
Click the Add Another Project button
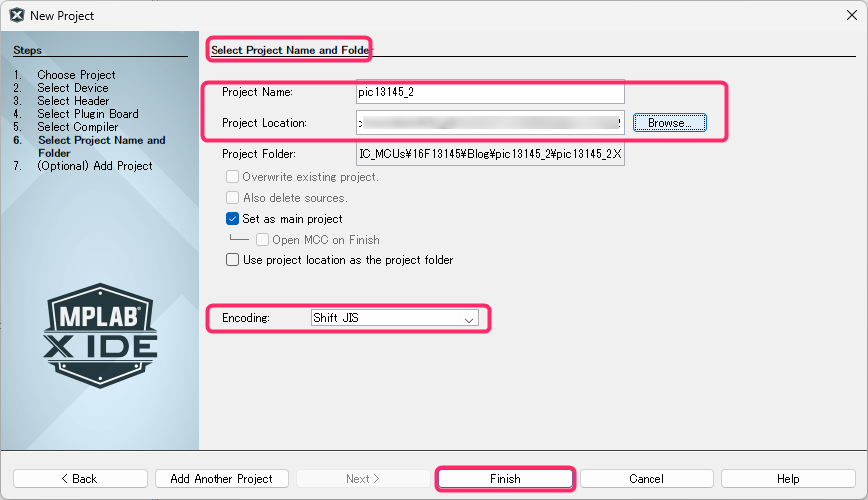coord(221,479)
